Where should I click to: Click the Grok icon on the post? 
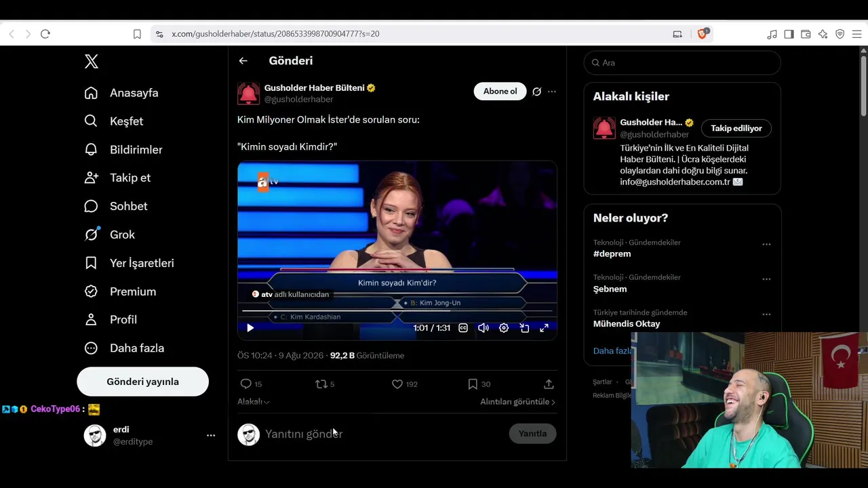point(537,91)
